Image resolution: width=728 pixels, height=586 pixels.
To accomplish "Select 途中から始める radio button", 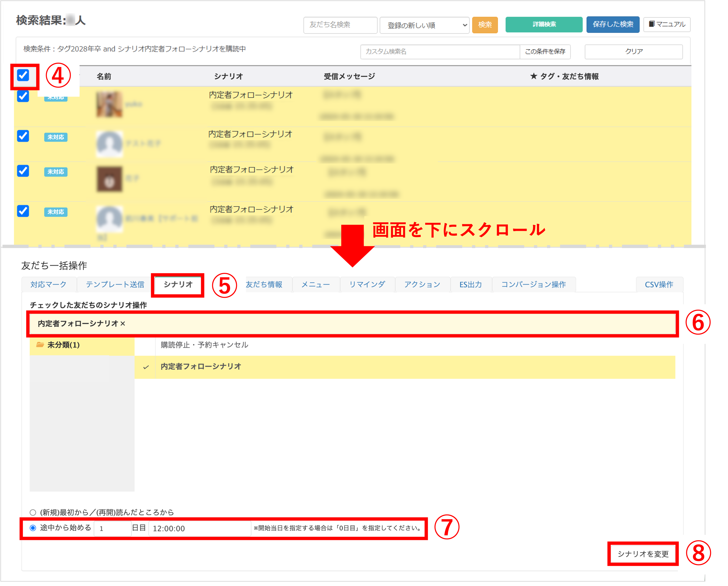I will (x=33, y=528).
